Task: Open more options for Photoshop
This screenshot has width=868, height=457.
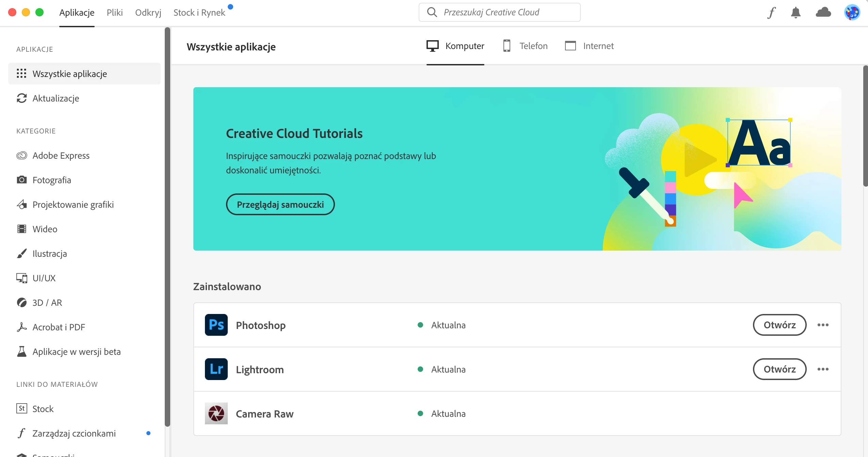Action: tap(823, 325)
